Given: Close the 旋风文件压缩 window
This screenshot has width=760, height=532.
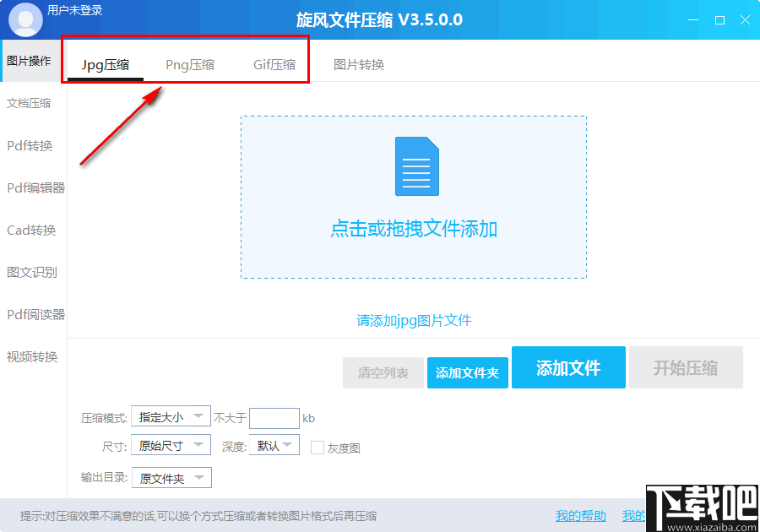Looking at the screenshot, I should (746, 20).
